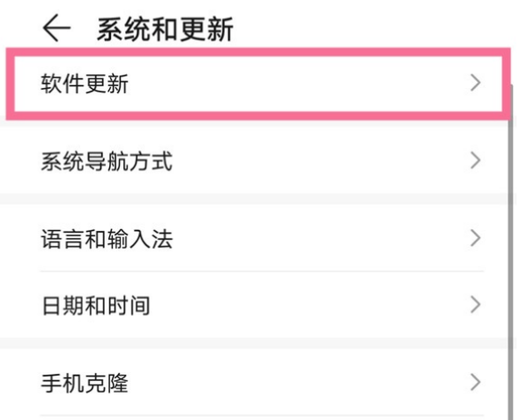This screenshot has width=521, height=420.
Task: Click the 系统和更新 page title
Action: pyautogui.click(x=165, y=29)
